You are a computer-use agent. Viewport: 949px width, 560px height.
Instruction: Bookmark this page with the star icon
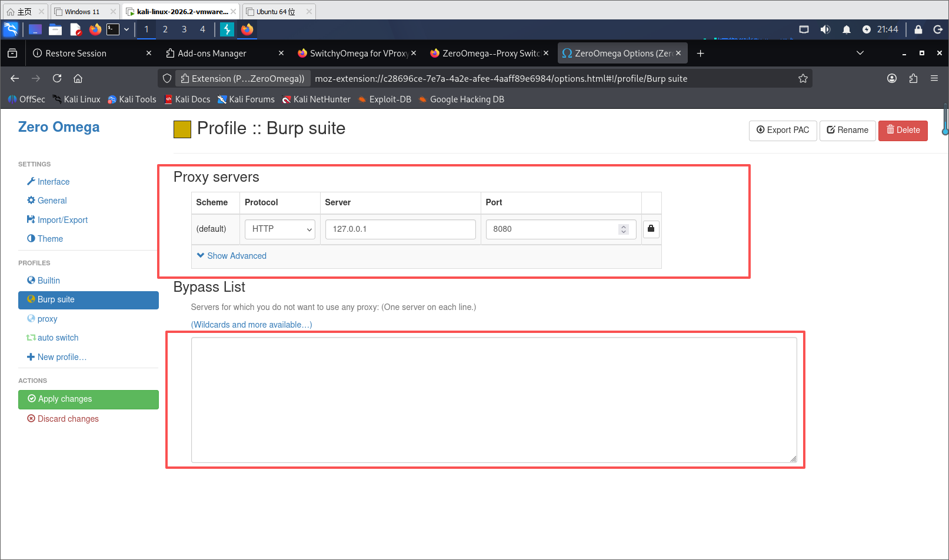pos(803,78)
